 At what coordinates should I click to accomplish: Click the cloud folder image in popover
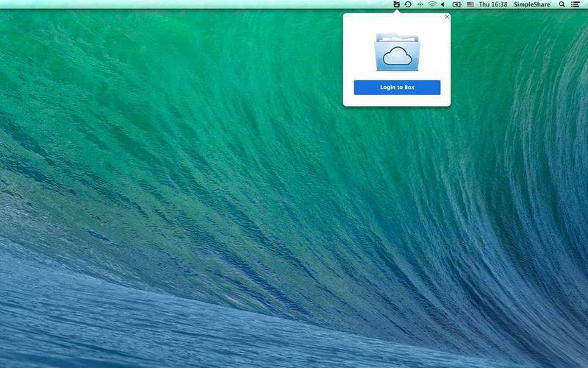397,52
